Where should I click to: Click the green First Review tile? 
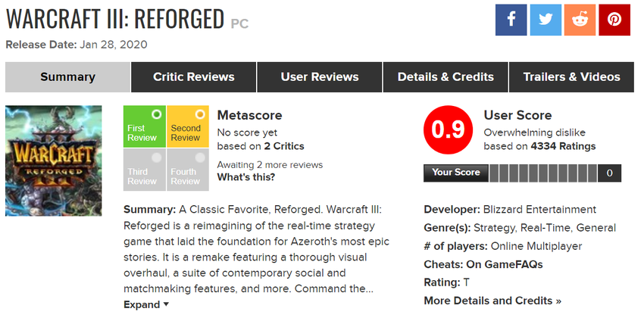click(x=144, y=126)
